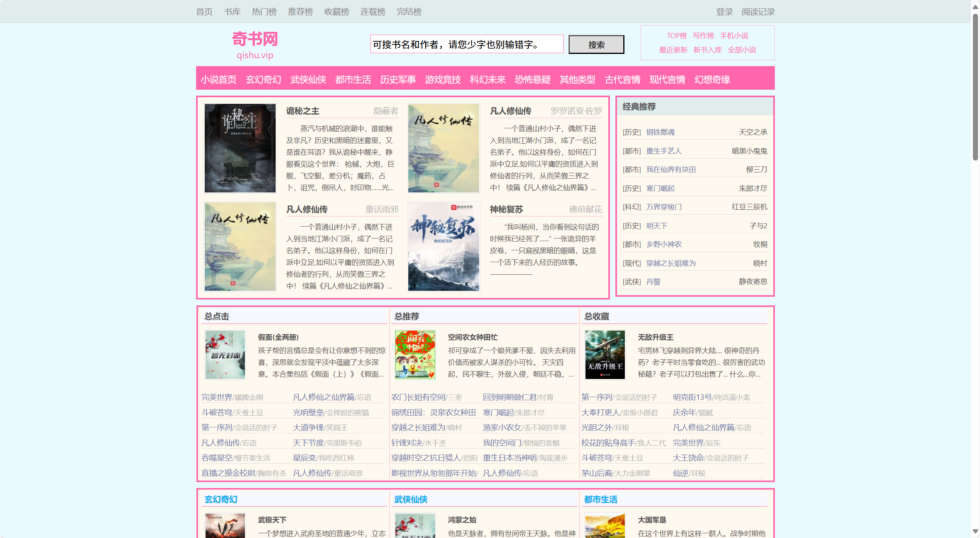This screenshot has width=980, height=538.
Task: Open 万界穿梭门 recommendation
Action: tap(664, 207)
